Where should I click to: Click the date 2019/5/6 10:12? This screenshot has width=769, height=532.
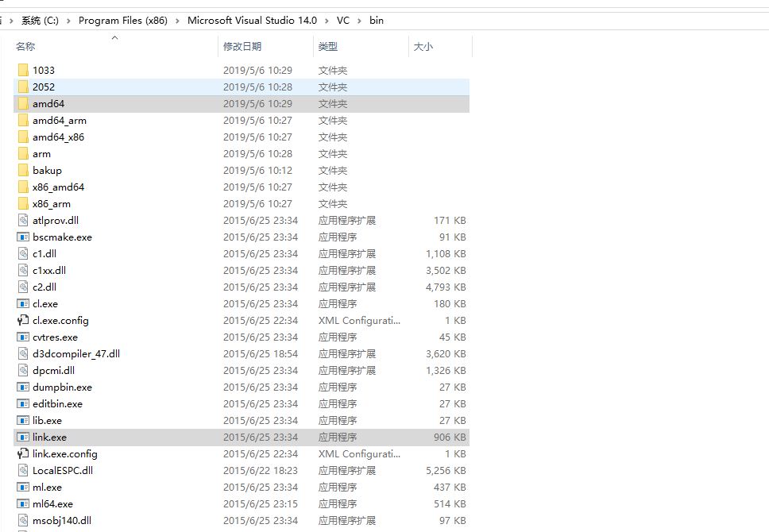pos(257,170)
